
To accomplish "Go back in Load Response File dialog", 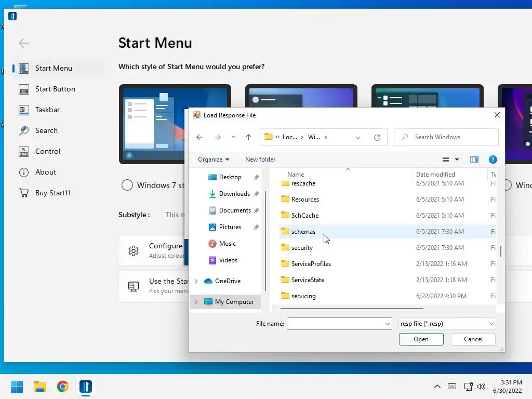I will tap(199, 137).
